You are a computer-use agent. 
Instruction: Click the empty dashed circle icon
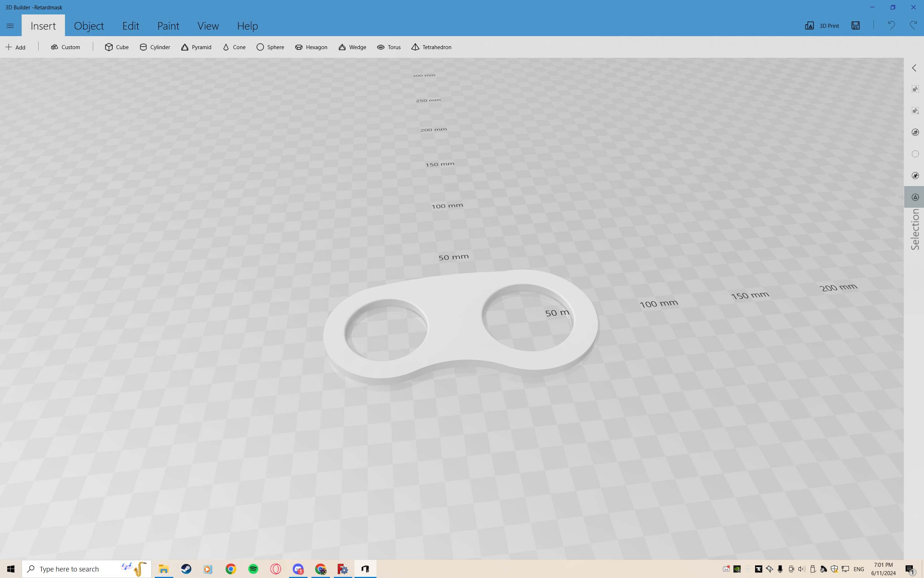(915, 154)
